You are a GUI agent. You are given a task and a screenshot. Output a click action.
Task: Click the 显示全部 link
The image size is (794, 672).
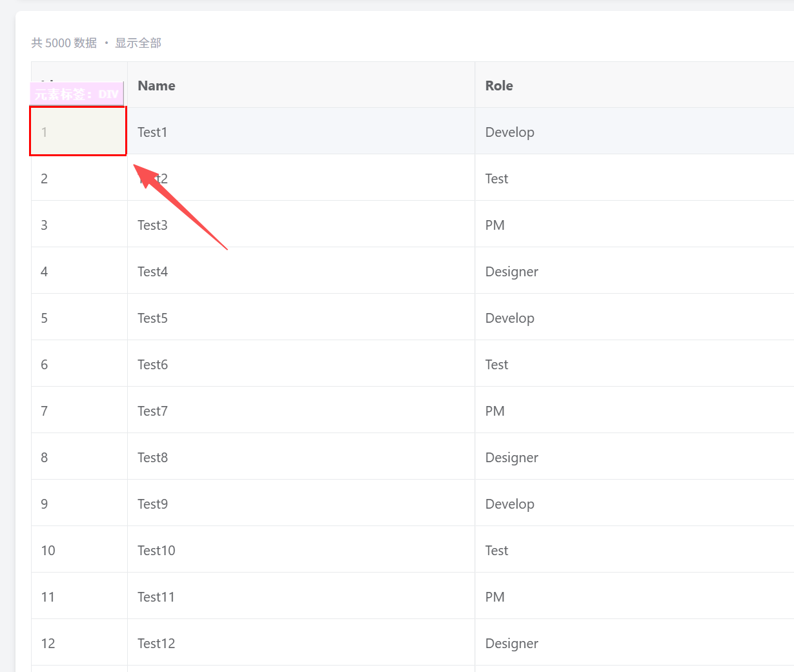click(138, 43)
